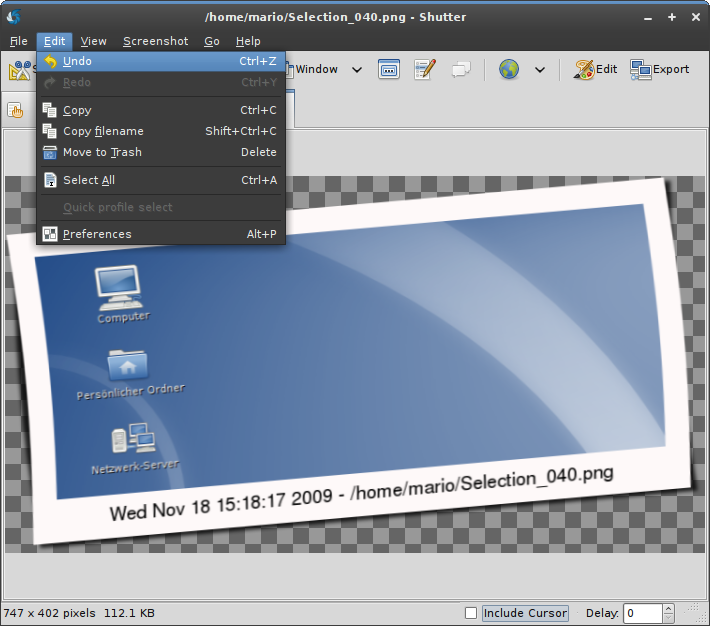The image size is (710, 626).
Task: Click the tooltip capture icon
Action: tap(460, 69)
